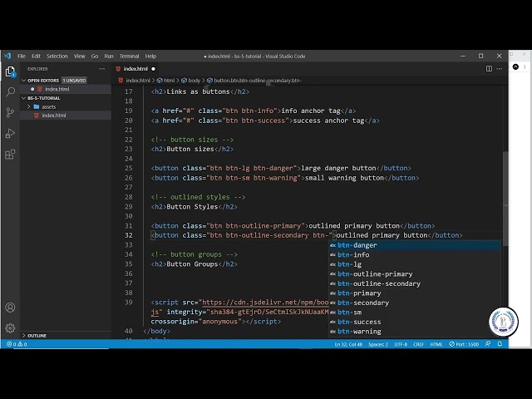Viewport: 532px width, 399px height.
Task: Choose btn-outline-secondary suggestion
Action: pyautogui.click(x=415, y=283)
